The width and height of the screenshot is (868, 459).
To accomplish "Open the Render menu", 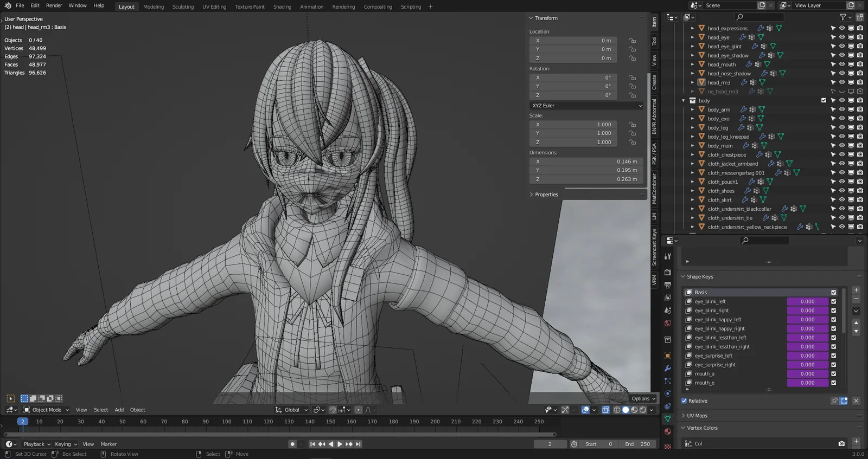I will coord(54,5).
